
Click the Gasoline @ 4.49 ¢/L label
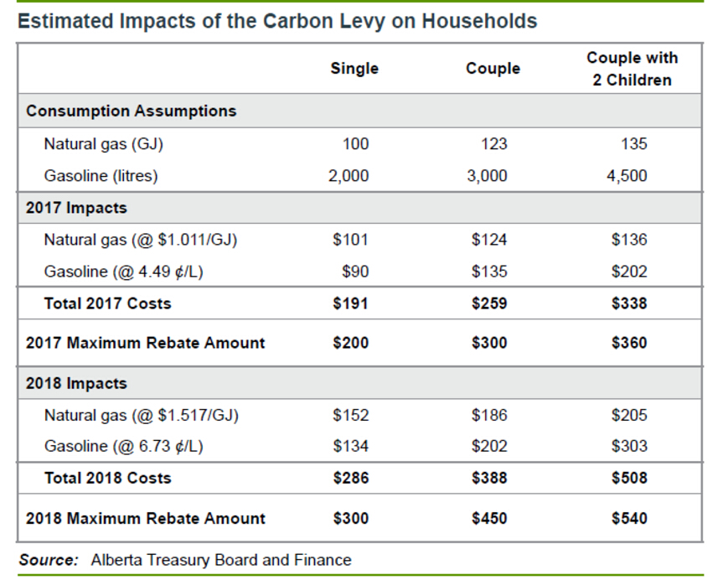pyautogui.click(x=124, y=272)
